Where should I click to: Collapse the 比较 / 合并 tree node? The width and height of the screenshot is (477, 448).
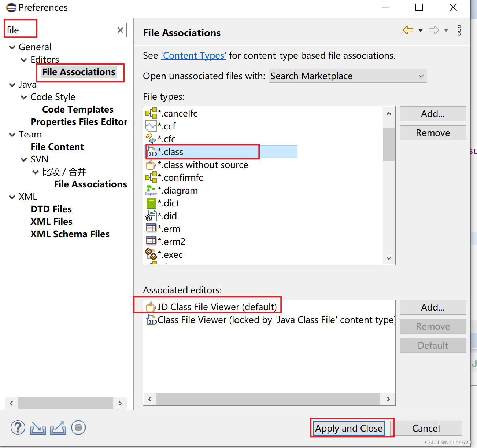36,172
